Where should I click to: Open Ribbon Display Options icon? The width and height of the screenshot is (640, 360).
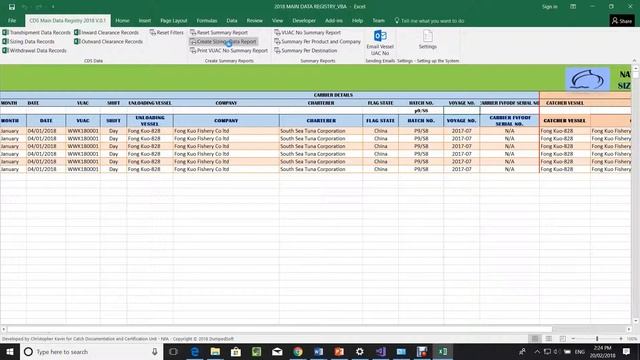pos(573,7)
